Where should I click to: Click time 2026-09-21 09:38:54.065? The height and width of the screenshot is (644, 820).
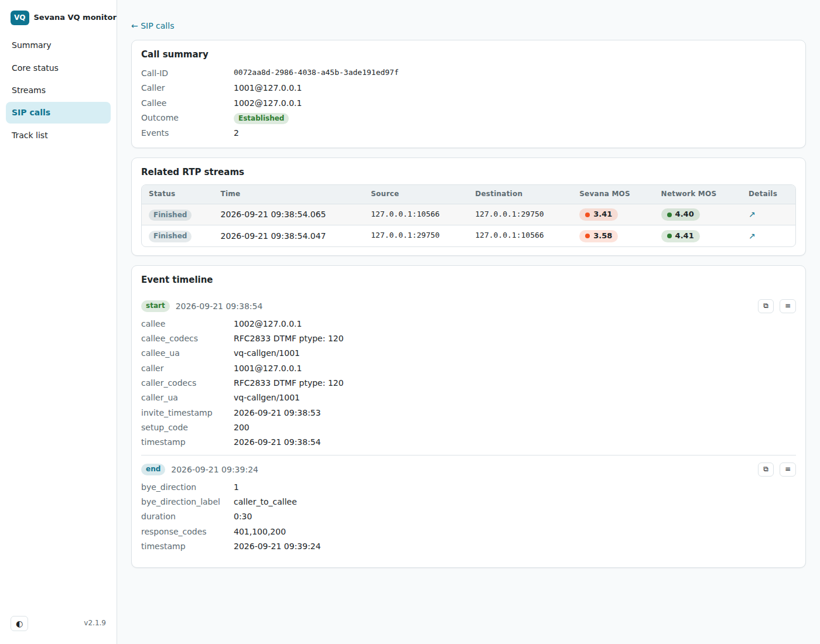[273, 214]
